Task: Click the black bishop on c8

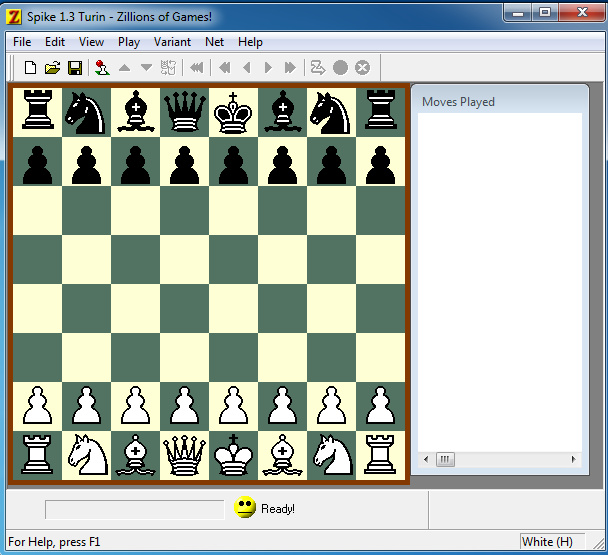Action: click(x=135, y=112)
